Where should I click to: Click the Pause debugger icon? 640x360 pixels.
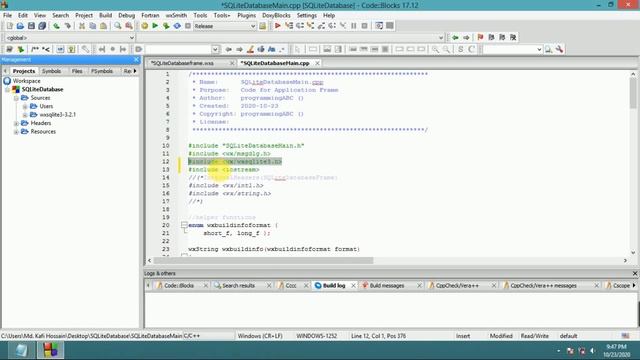click(x=354, y=26)
